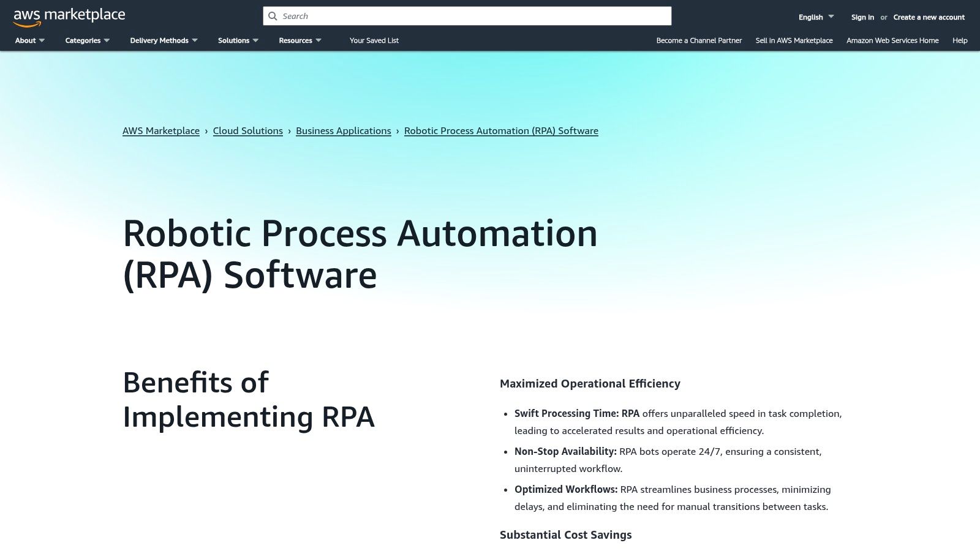Screen dimensions: 980x551
Task: Click the Sign in link
Action: coord(862,17)
